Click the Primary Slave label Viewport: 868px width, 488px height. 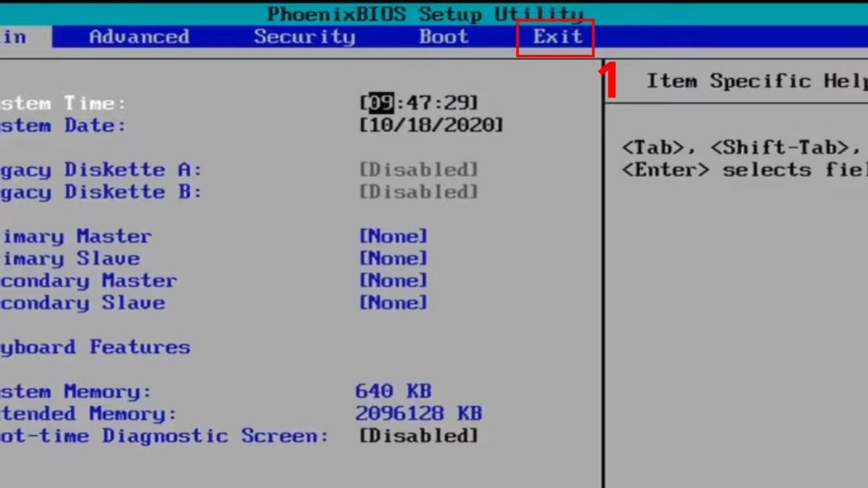click(x=69, y=259)
